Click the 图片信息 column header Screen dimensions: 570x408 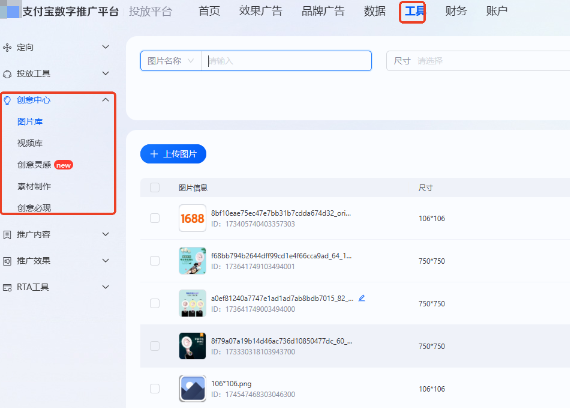(193, 188)
